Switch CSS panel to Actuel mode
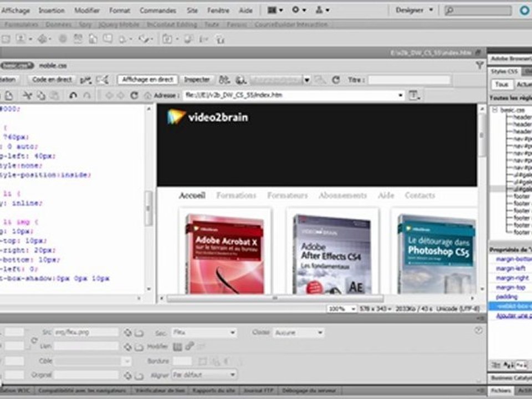 coord(524,84)
